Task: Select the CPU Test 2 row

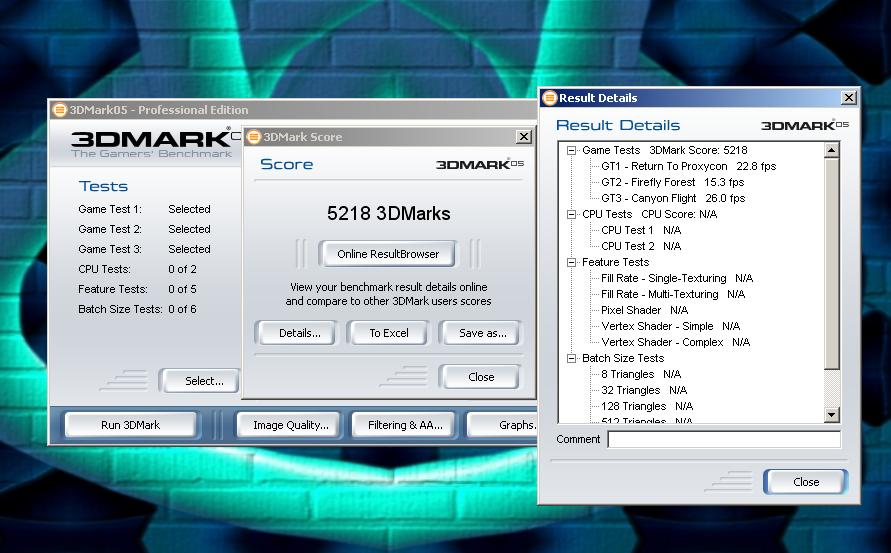Action: [641, 246]
